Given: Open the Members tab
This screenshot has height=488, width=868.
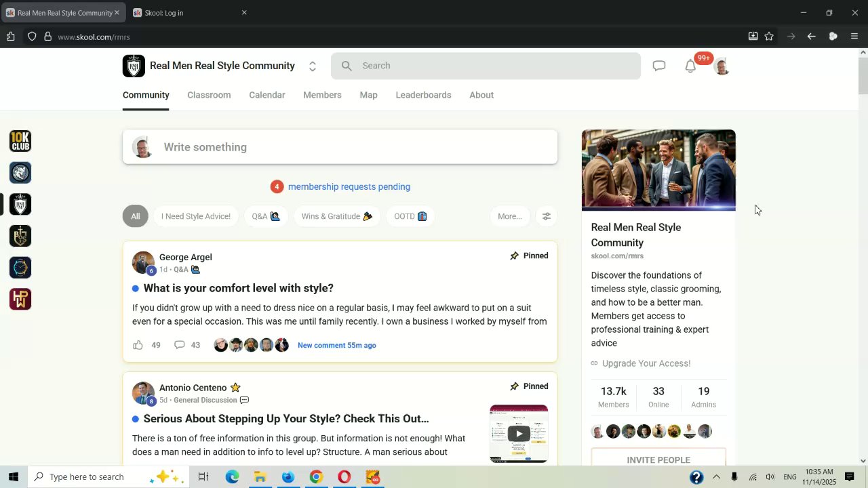Looking at the screenshot, I should pos(322,95).
